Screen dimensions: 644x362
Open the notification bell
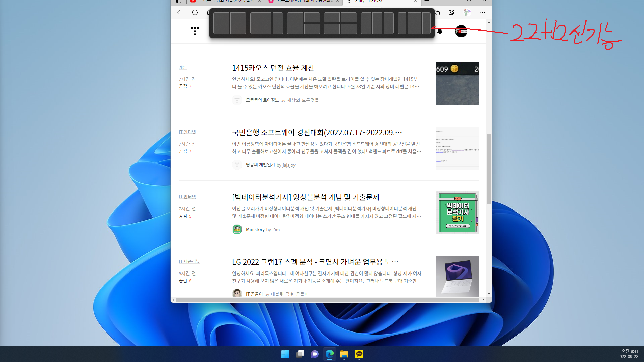pyautogui.click(x=439, y=32)
